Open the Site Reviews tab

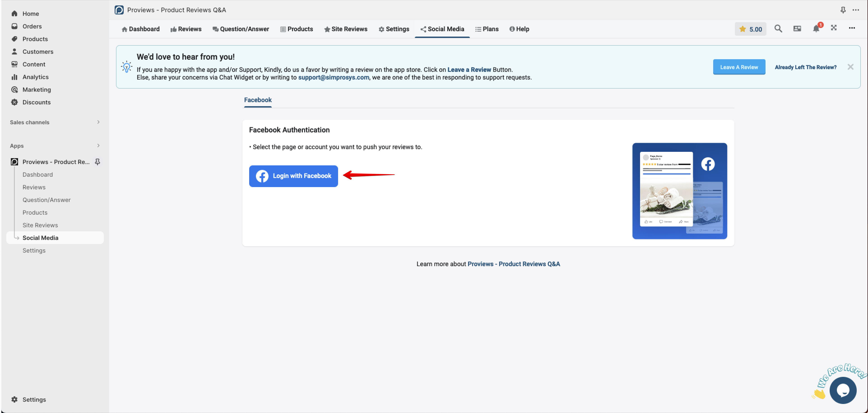(x=346, y=29)
